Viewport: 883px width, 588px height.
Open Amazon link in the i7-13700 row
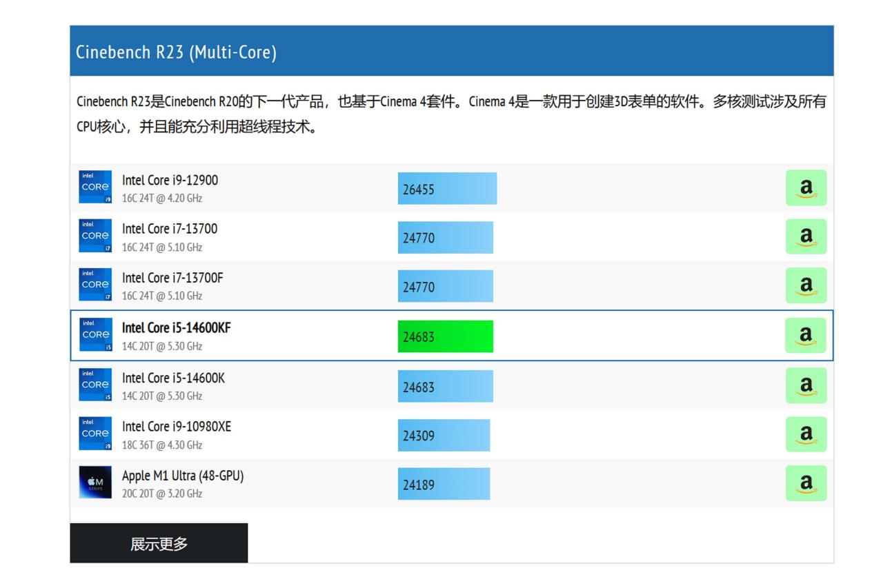coord(806,237)
